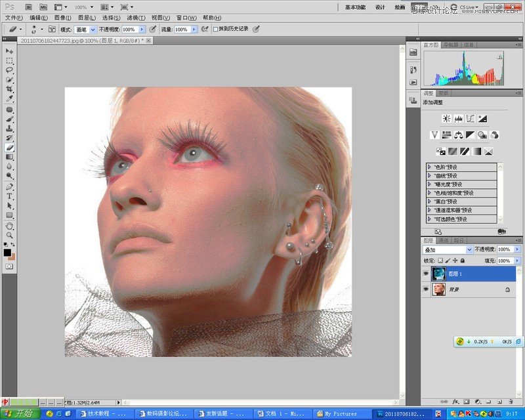Click the Color Balance scales icon

[458, 135]
